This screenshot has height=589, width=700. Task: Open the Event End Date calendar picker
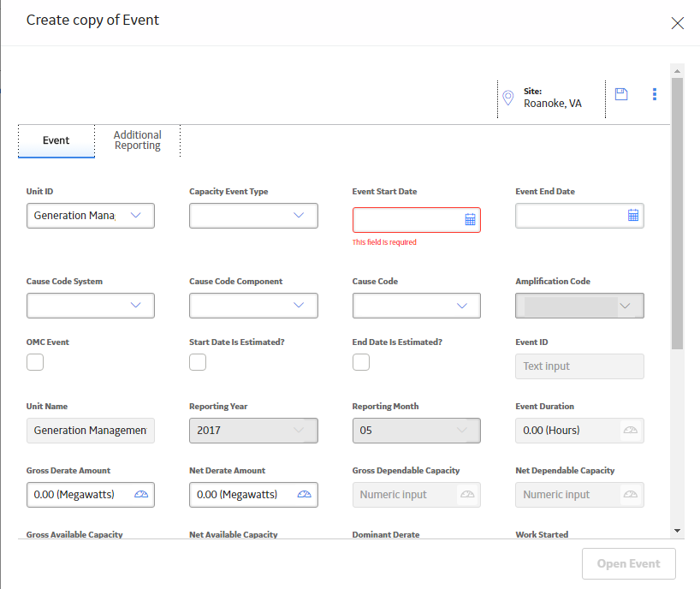click(633, 215)
